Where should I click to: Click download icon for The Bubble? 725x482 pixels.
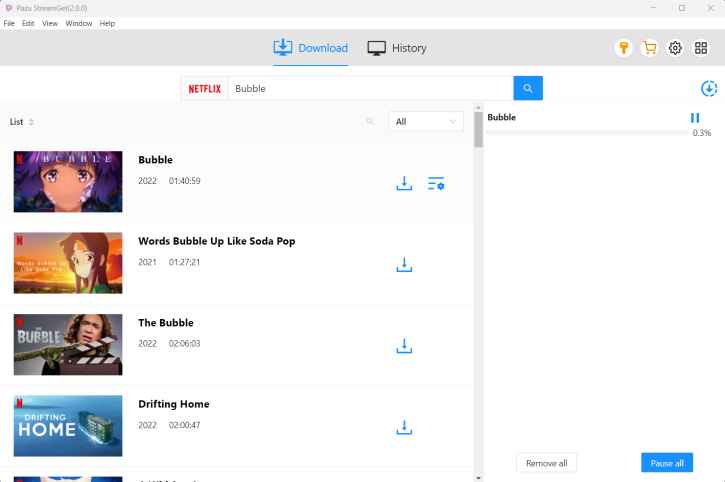pos(404,346)
